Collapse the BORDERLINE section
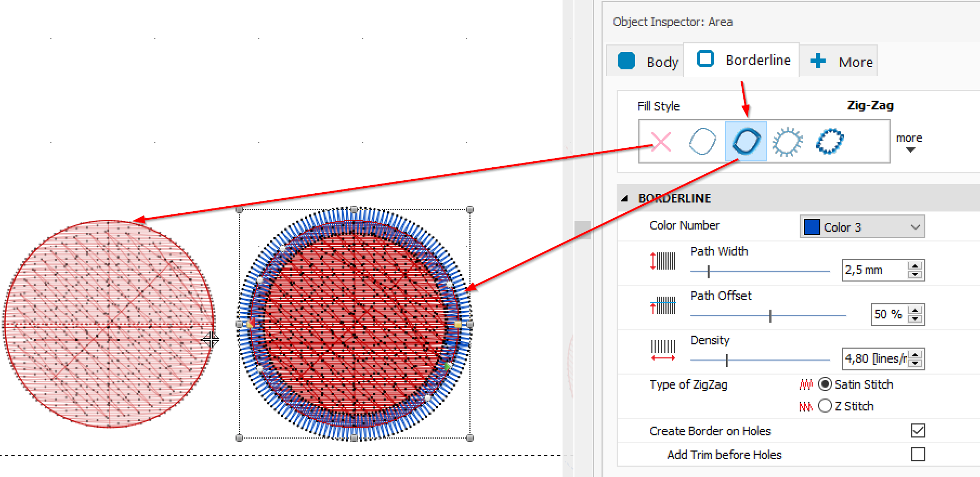Image resolution: width=980 pixels, height=477 pixels. tap(624, 198)
